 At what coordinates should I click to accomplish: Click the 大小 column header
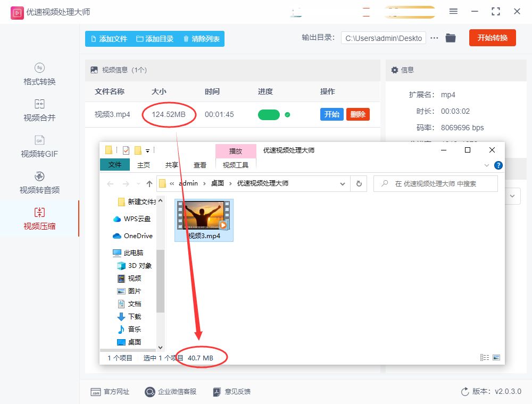[159, 91]
